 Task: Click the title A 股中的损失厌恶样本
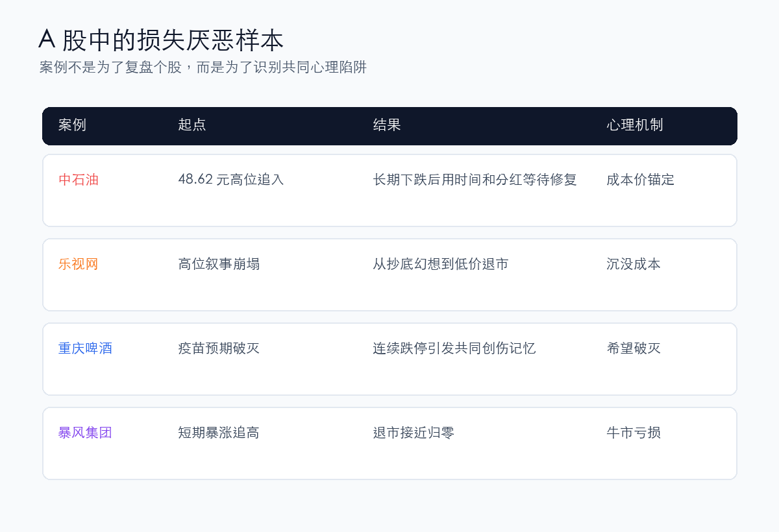coord(161,40)
